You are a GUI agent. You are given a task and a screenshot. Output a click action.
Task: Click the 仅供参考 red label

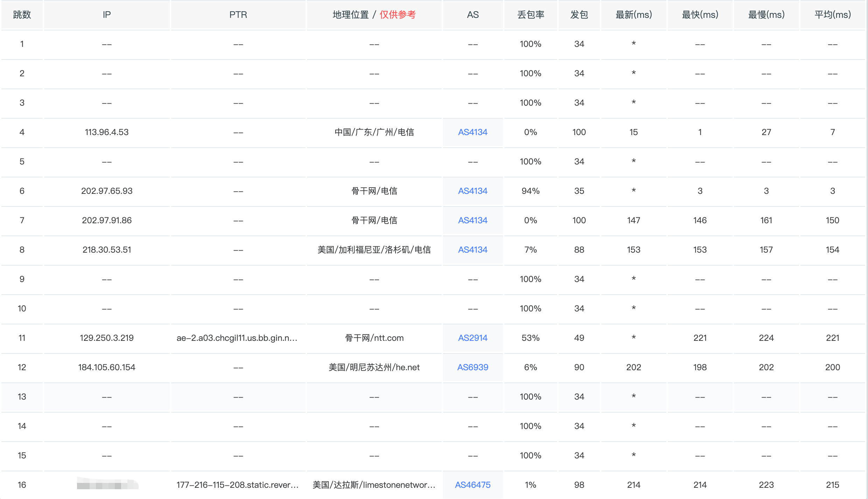pos(398,15)
